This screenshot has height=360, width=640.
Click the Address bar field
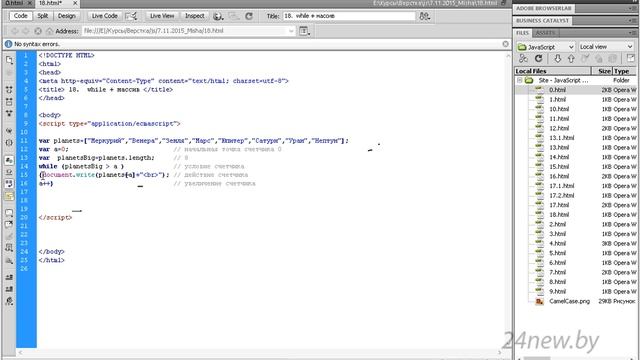(188, 31)
